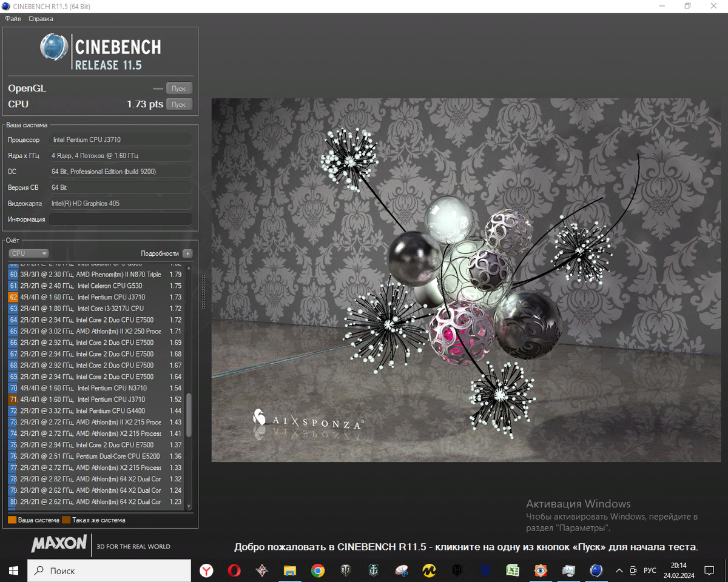Viewport: 728px width, 582px height.
Task: Open the yellow circle app icon in taskbar
Action: pyautogui.click(x=430, y=570)
